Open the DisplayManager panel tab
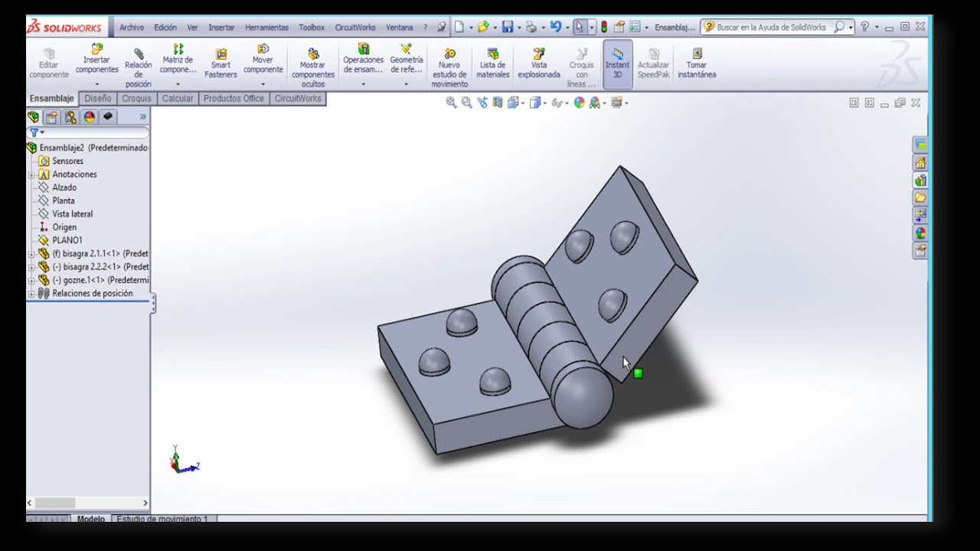 90,117
